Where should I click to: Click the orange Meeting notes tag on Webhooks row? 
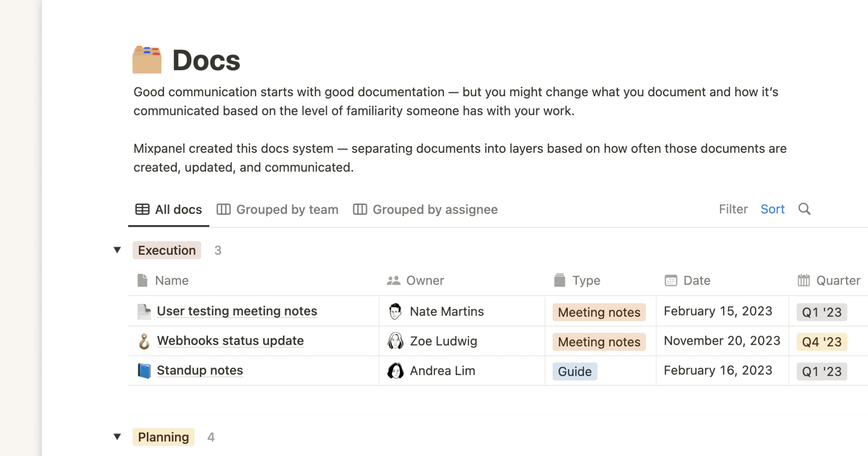[599, 342]
